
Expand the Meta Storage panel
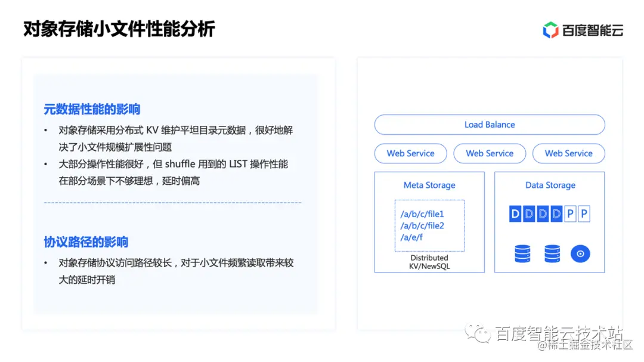tap(429, 185)
